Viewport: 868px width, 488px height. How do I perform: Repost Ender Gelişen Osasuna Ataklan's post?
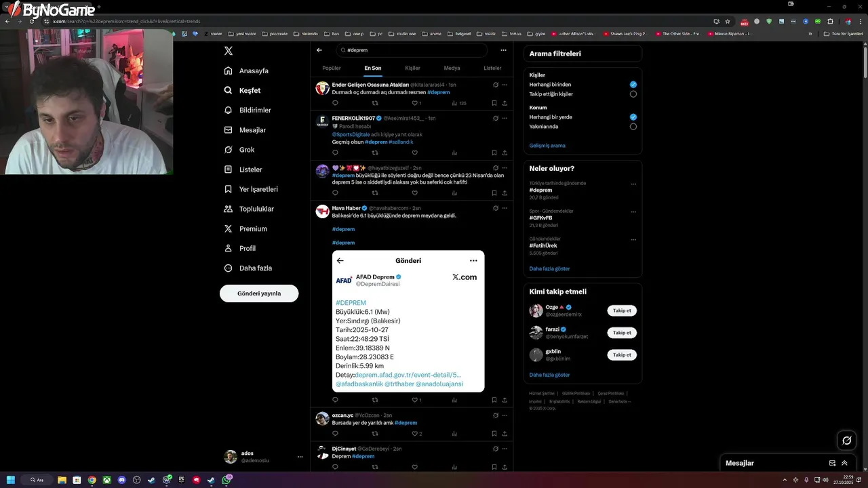[375, 103]
